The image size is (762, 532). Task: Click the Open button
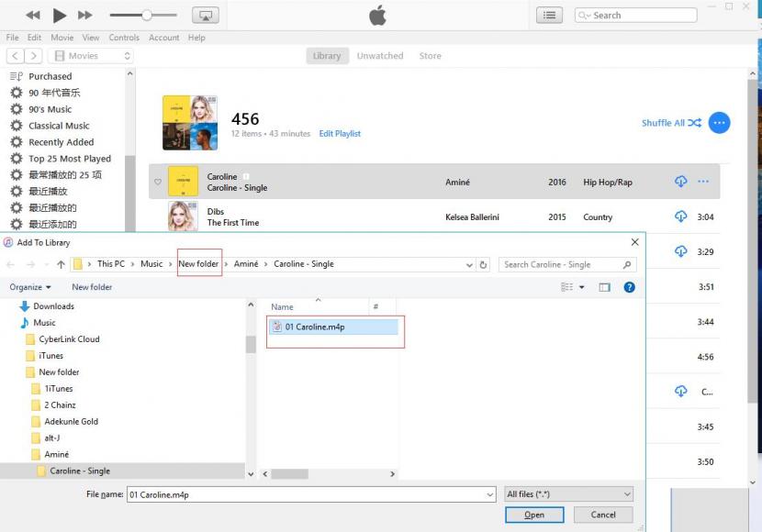pos(534,515)
